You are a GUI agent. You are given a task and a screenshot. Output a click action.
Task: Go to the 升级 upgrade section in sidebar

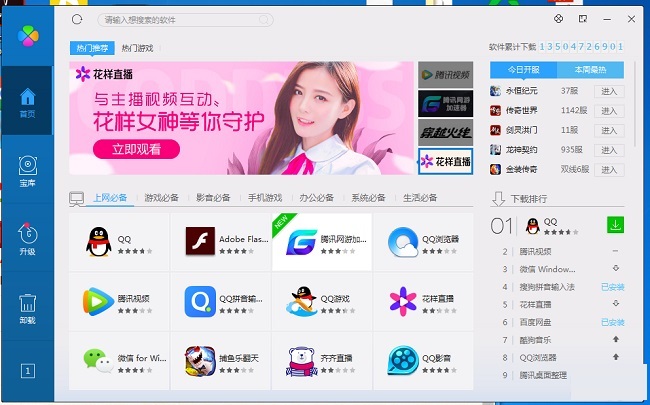27,239
